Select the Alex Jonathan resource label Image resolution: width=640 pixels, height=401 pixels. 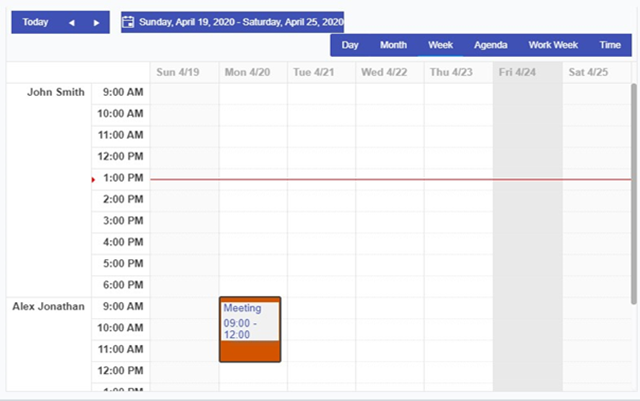pyautogui.click(x=49, y=307)
